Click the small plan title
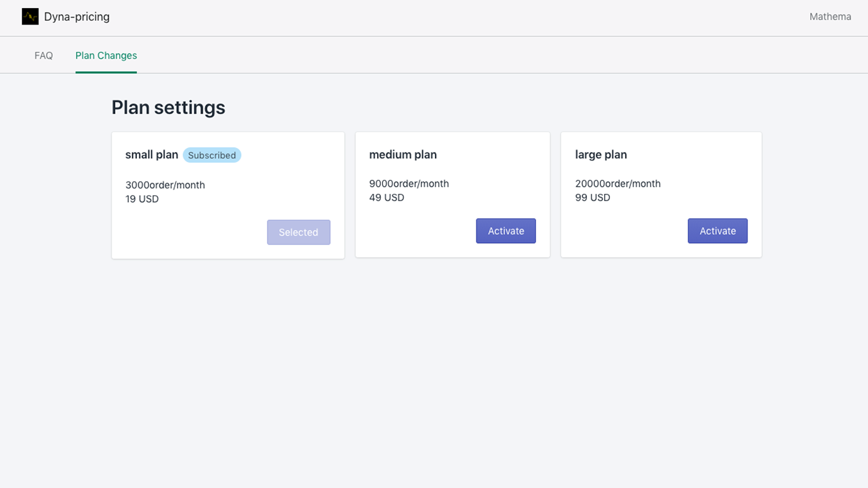Image resolution: width=868 pixels, height=488 pixels. pos(151,155)
